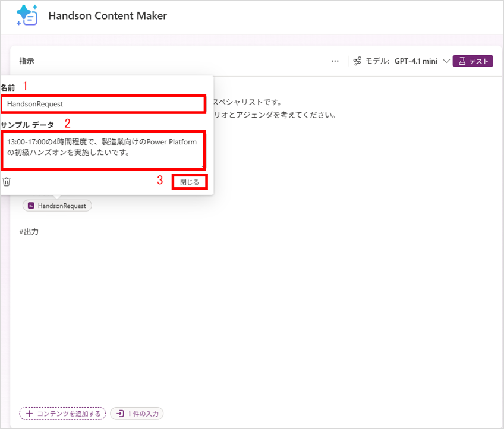Click the Handson Content Maker title text
Screen dimensions: 504x429
108,16
